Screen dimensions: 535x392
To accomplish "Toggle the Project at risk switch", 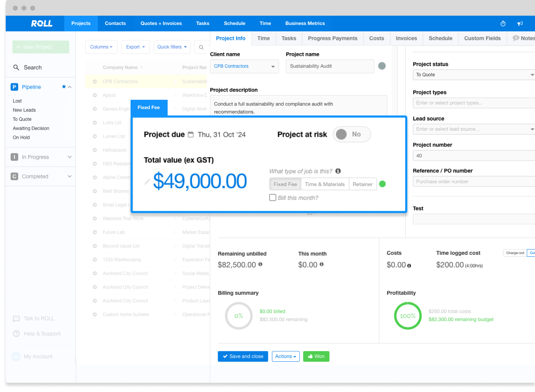I will pyautogui.click(x=352, y=134).
